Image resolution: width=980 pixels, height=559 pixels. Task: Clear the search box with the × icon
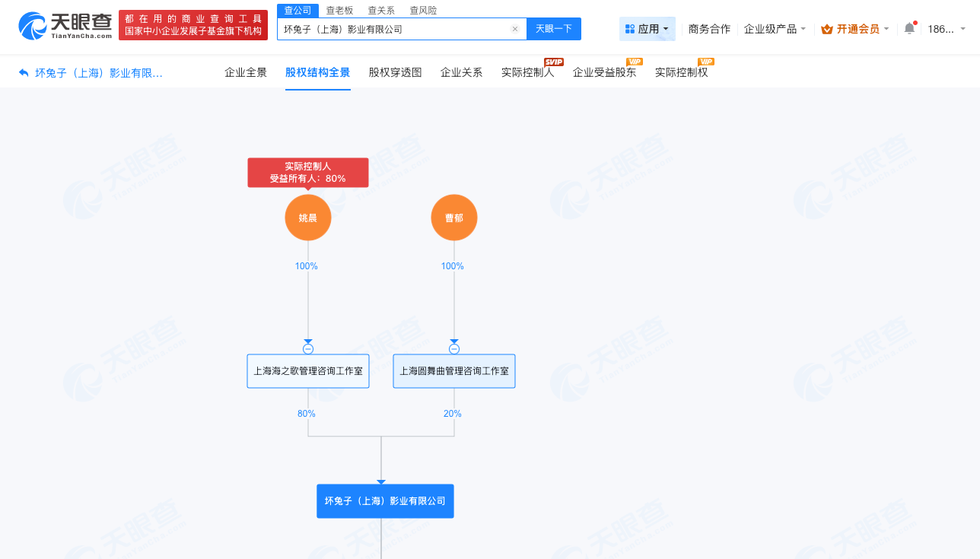point(515,28)
